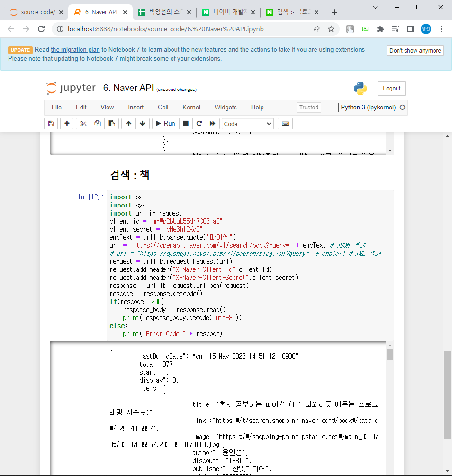Click the Jupyter logo
Screen dimensions: 452x476
click(71, 88)
